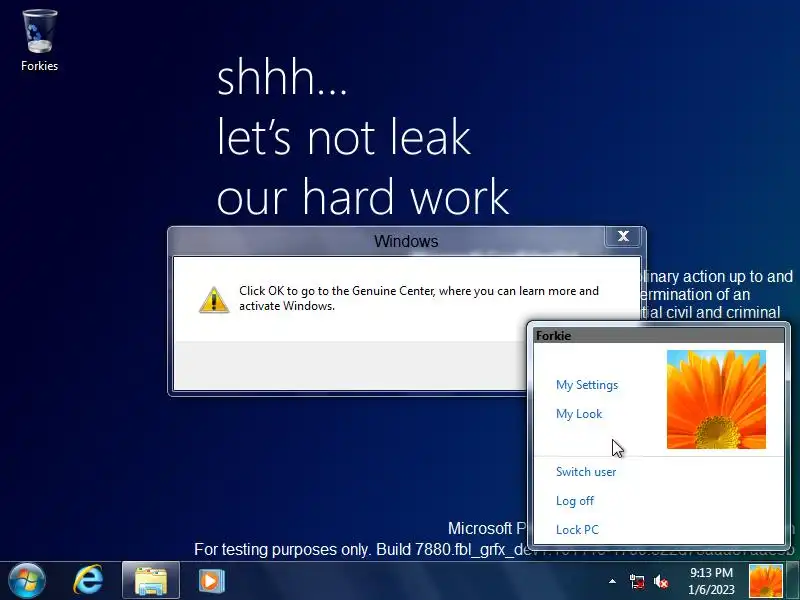Click the user tile in the taskbar
800x600 pixels.
click(765, 581)
